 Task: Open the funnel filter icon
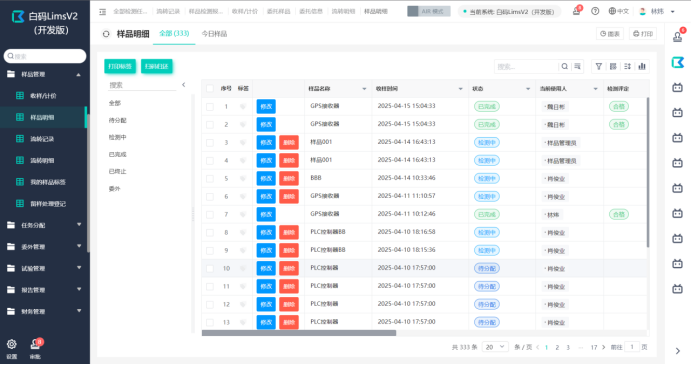pos(598,67)
